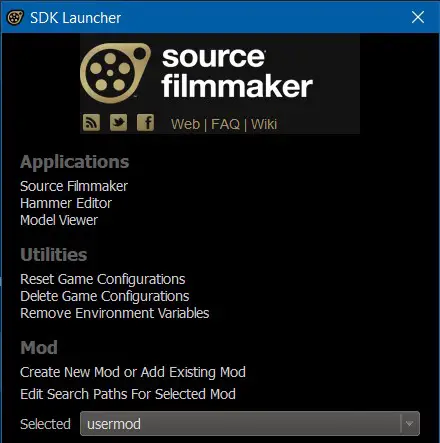440x443 pixels.
Task: Click Edit Search Paths For Selected Mod
Action: click(x=128, y=394)
